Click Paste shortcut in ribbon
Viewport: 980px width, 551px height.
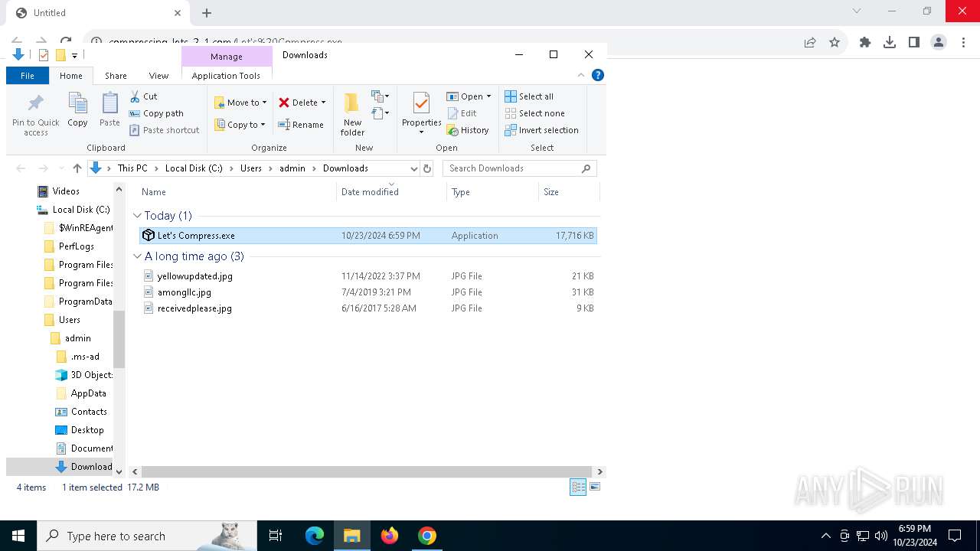coord(165,130)
